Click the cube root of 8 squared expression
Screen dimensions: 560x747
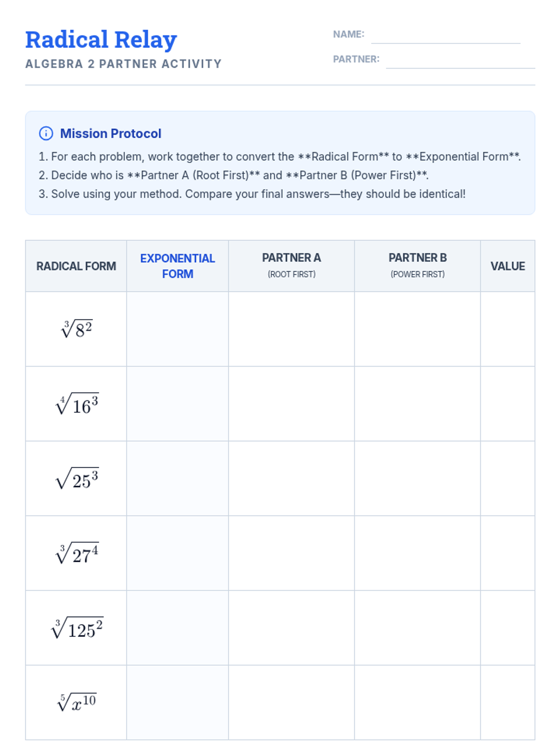pyautogui.click(x=77, y=329)
